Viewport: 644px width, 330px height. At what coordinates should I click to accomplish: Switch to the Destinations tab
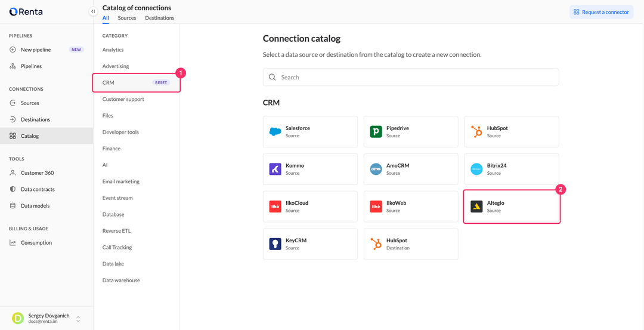[160, 18]
